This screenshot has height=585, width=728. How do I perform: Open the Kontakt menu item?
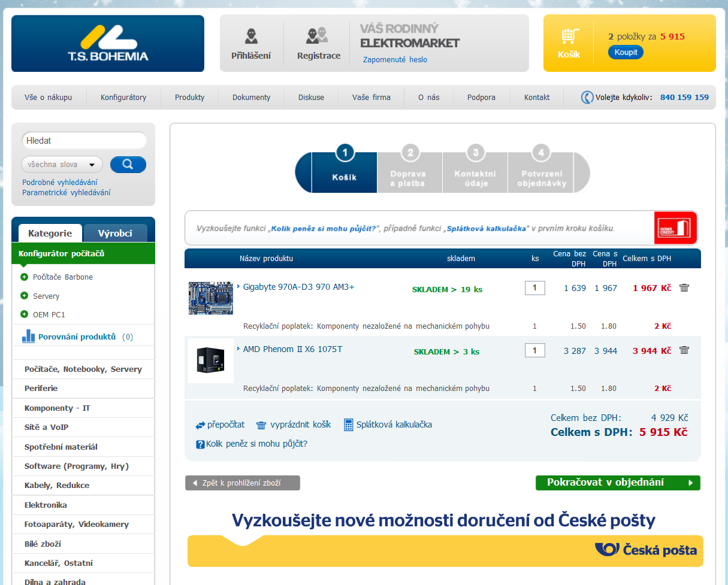[537, 97]
